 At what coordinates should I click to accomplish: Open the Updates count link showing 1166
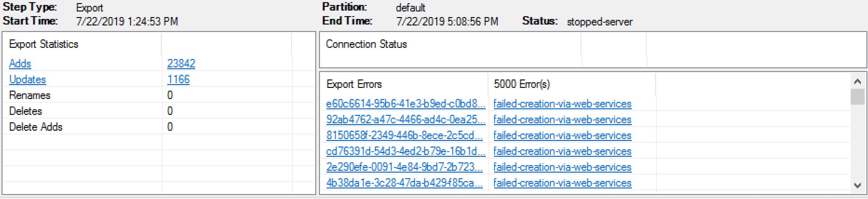(x=178, y=79)
